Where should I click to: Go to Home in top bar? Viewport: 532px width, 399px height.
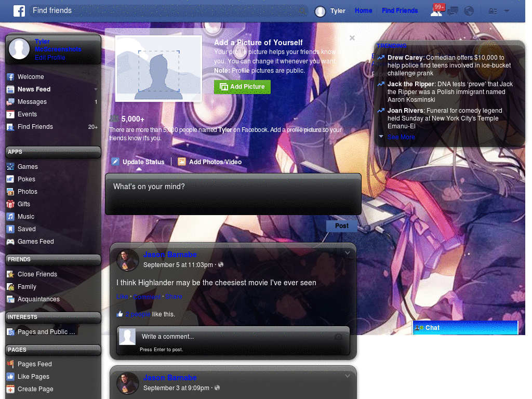pyautogui.click(x=363, y=10)
